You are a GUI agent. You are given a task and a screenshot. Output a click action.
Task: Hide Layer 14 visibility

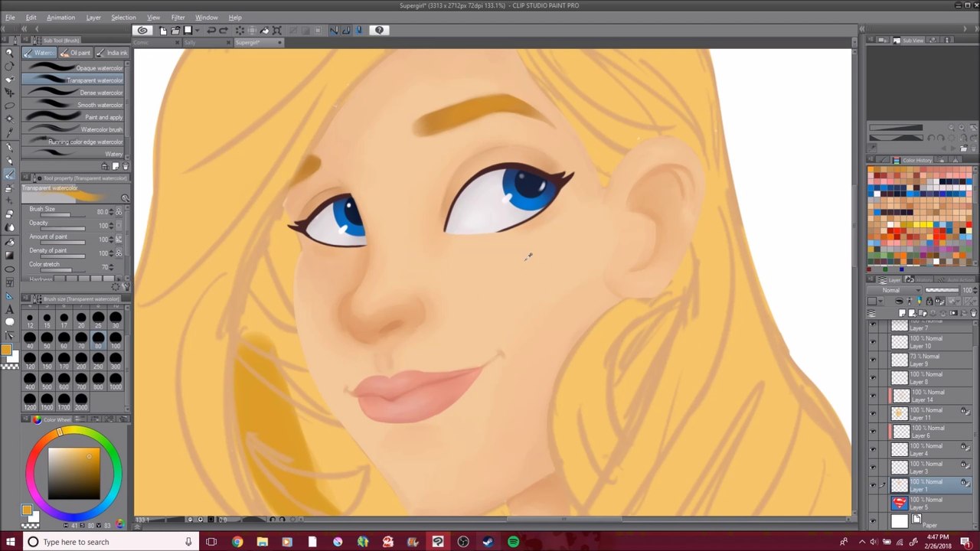click(873, 396)
